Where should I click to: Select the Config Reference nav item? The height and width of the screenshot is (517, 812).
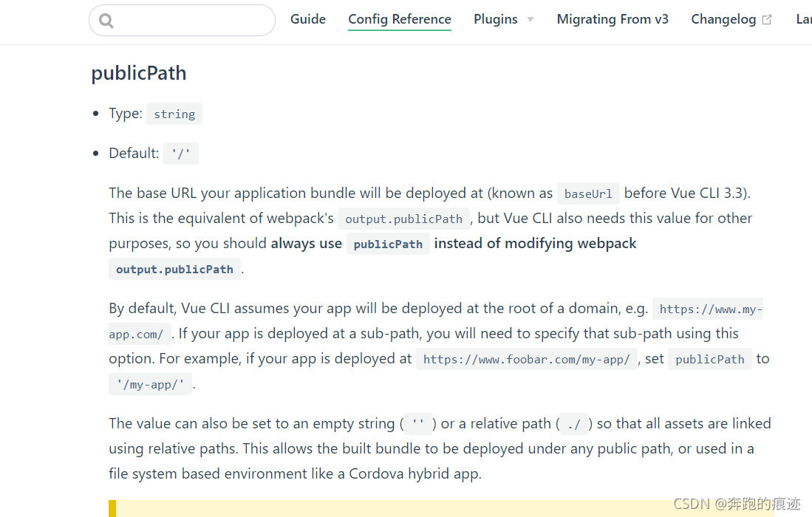point(400,19)
